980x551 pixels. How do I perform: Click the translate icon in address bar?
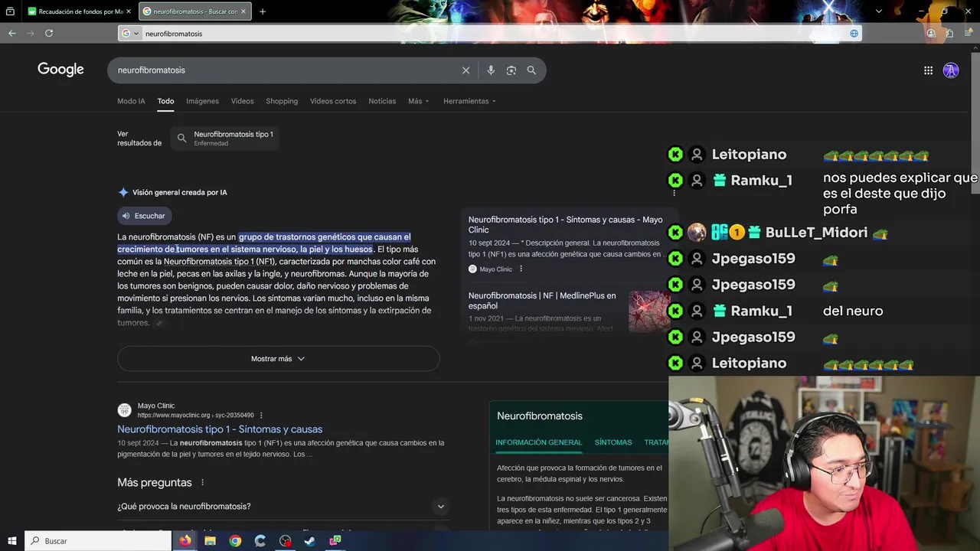click(854, 33)
